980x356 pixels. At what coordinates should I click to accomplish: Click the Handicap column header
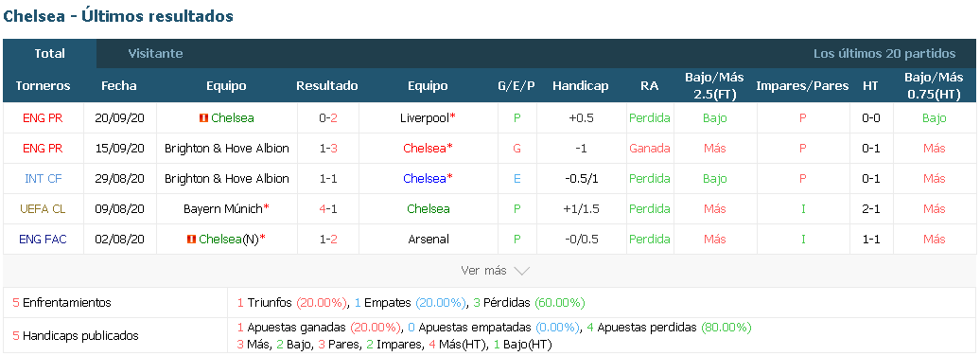pyautogui.click(x=581, y=86)
